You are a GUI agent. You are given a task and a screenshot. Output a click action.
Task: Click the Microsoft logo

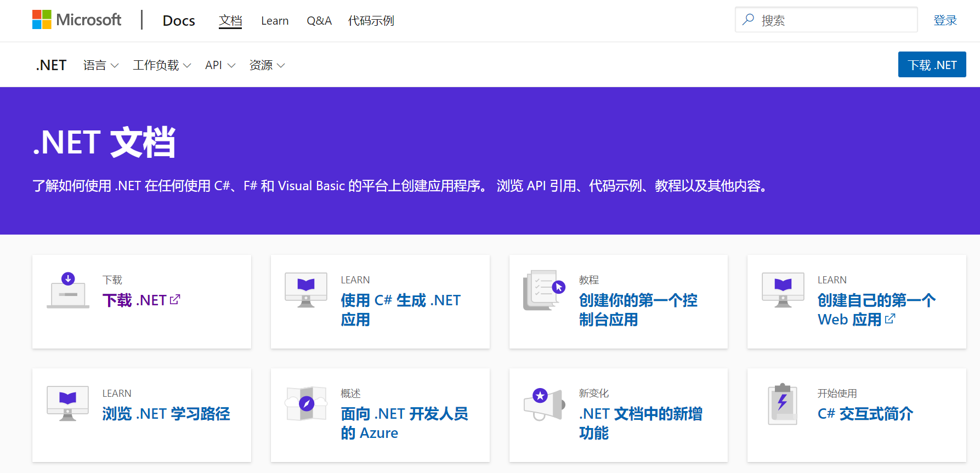click(x=77, y=20)
